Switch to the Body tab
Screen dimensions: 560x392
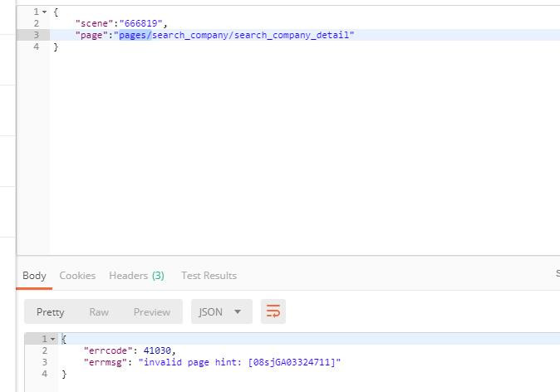pyautogui.click(x=34, y=276)
